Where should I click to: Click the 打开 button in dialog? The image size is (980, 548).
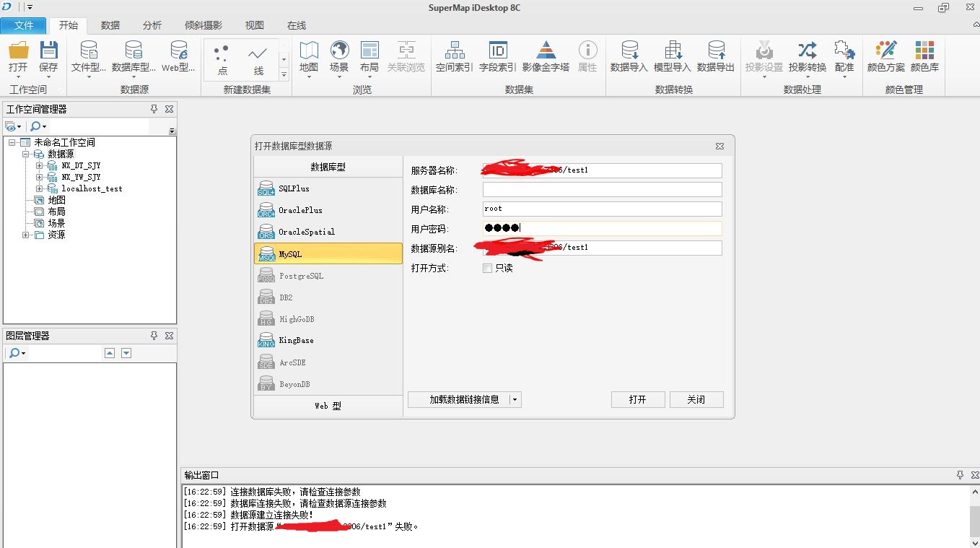point(638,399)
